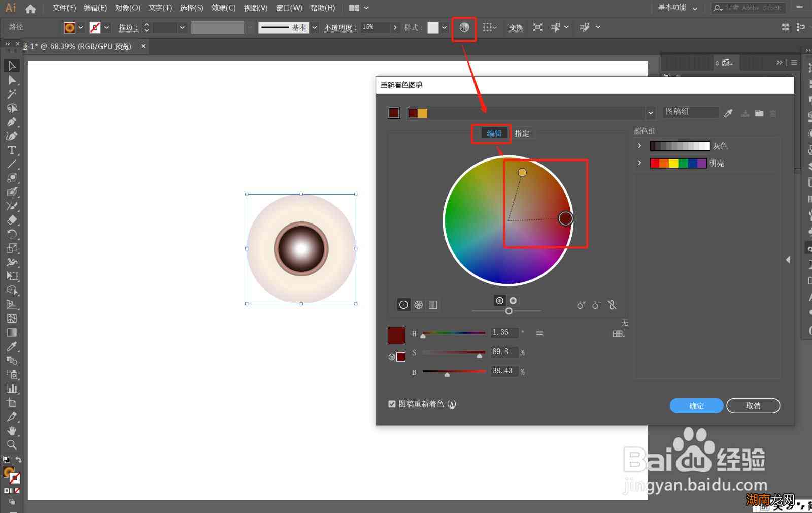Open the brush definition 基本 dropdown
Image resolution: width=812 pixels, height=513 pixels.
click(315, 28)
